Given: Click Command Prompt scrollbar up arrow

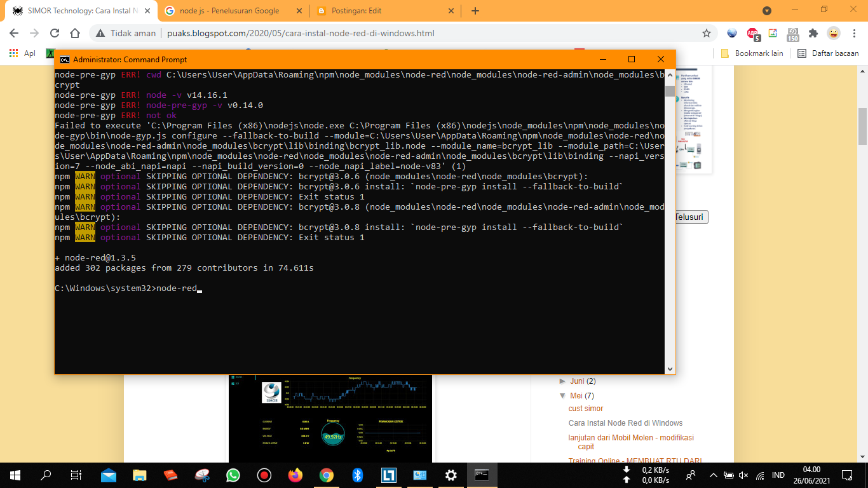Looking at the screenshot, I should click(x=670, y=75).
